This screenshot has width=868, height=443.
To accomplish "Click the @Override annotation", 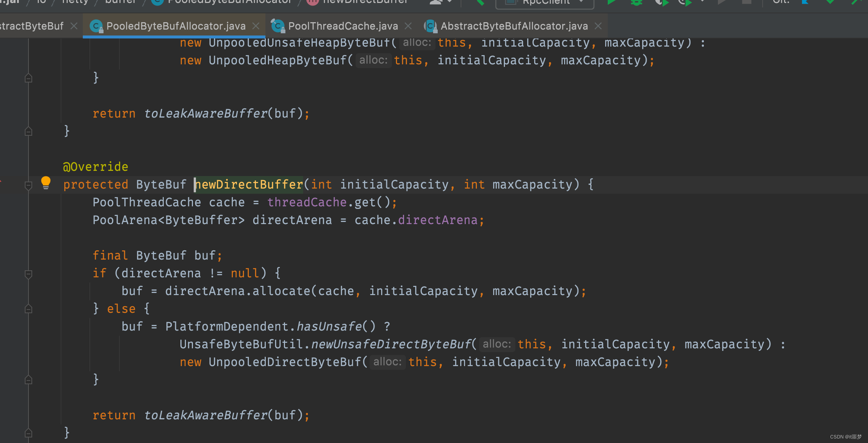I will point(95,167).
